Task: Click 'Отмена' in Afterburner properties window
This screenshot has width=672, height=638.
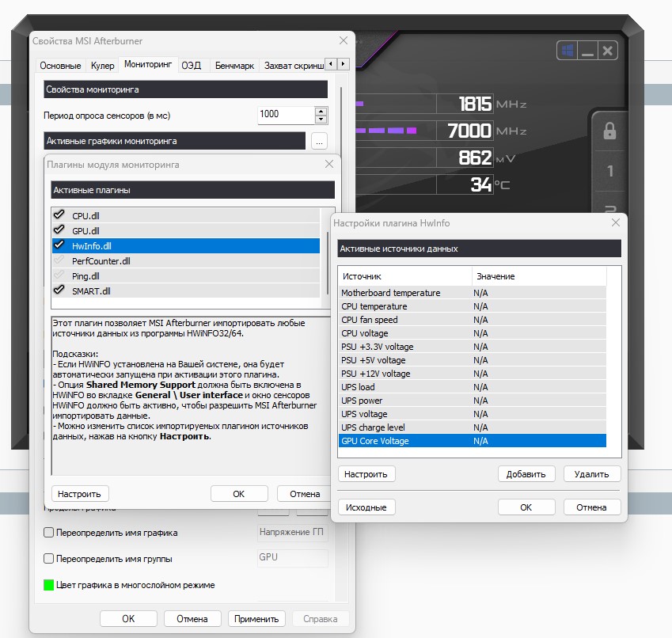Action: (192, 619)
